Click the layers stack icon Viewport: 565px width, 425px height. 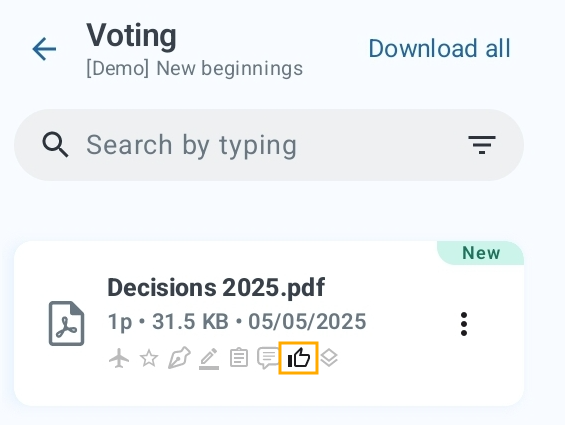[329, 358]
